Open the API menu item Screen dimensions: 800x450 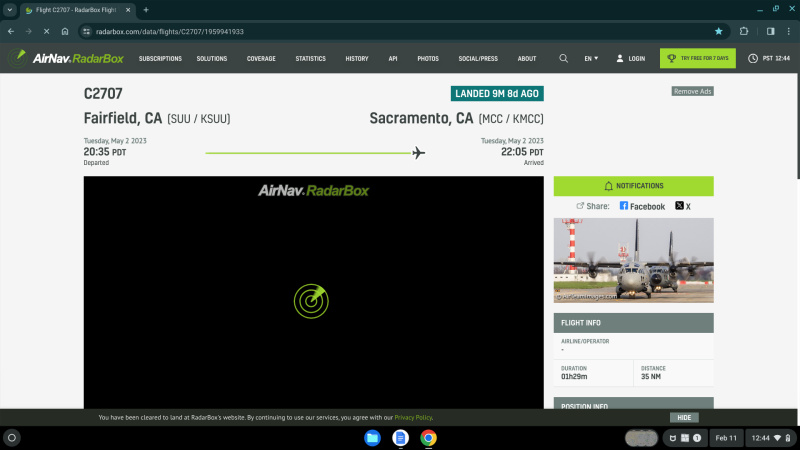393,58
